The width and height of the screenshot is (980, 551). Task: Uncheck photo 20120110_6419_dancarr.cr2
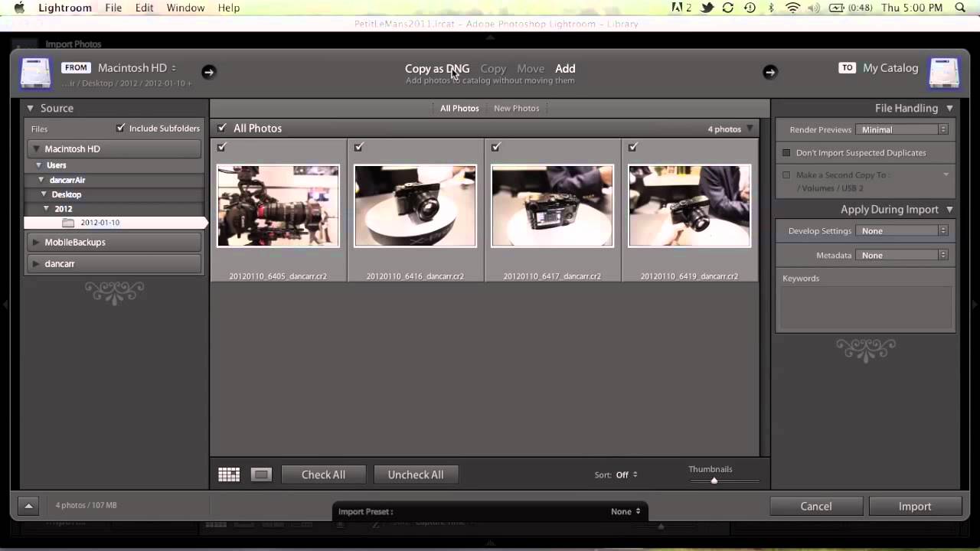point(632,147)
